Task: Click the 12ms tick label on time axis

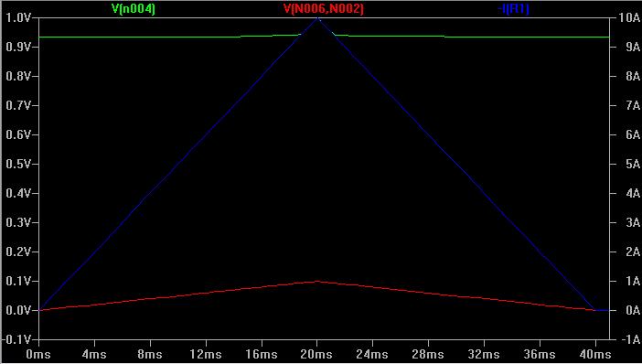Action: point(206,354)
